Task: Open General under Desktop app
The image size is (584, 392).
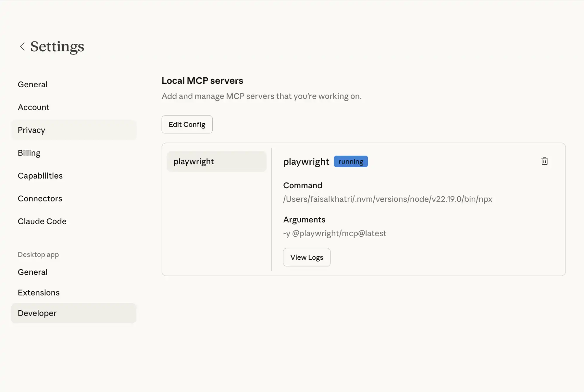Action: pos(32,272)
